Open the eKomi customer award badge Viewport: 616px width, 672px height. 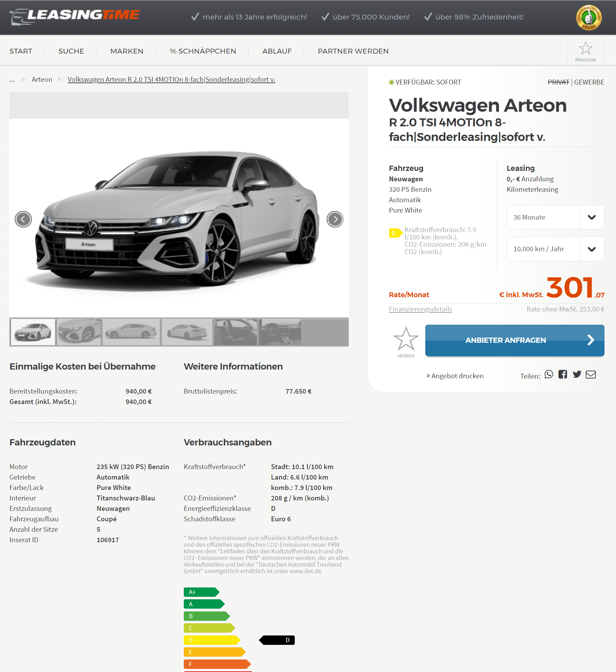coord(589,17)
